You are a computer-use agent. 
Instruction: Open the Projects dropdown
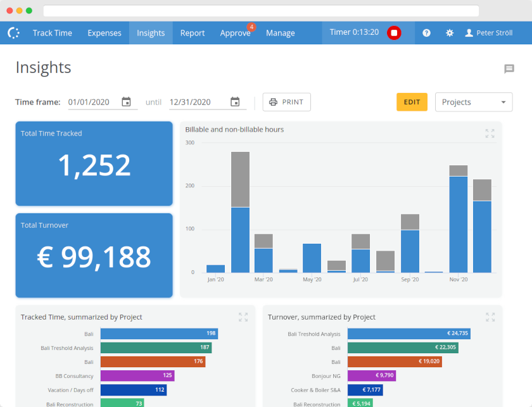[x=474, y=102]
